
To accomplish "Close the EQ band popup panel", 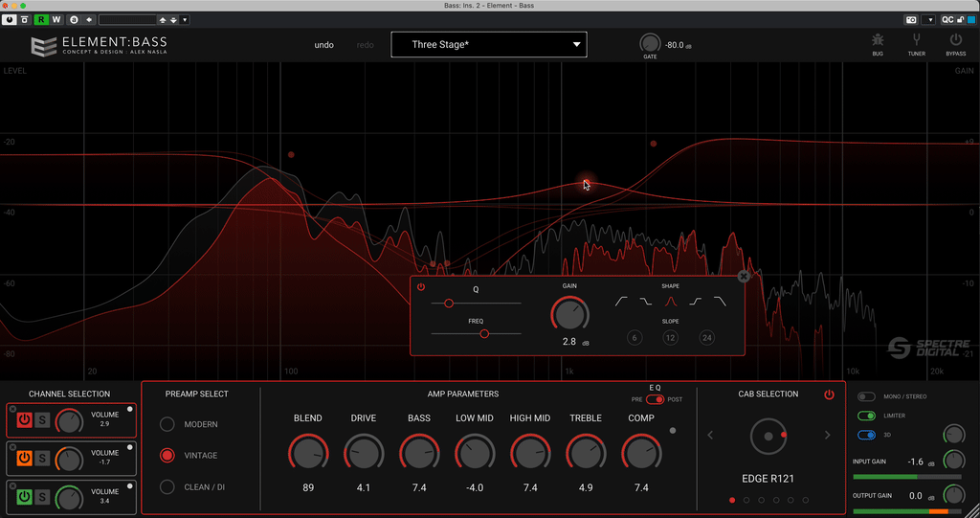I will 744,276.
